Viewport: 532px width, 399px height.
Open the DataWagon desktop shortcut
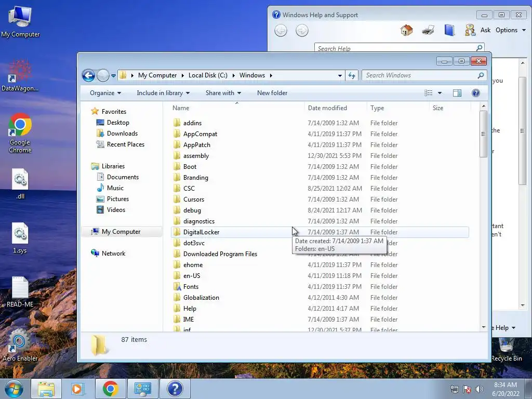(20, 76)
